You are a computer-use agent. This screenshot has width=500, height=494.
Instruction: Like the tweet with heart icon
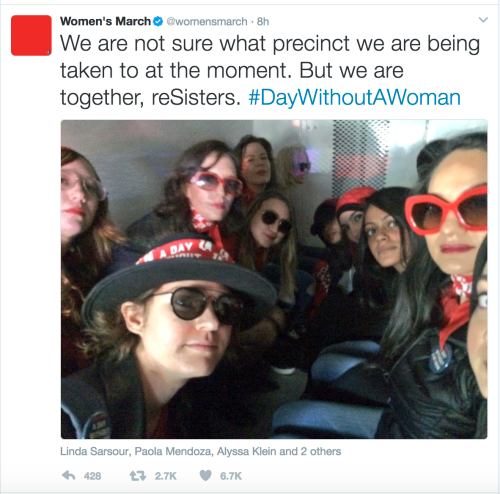pyautogui.click(x=205, y=476)
